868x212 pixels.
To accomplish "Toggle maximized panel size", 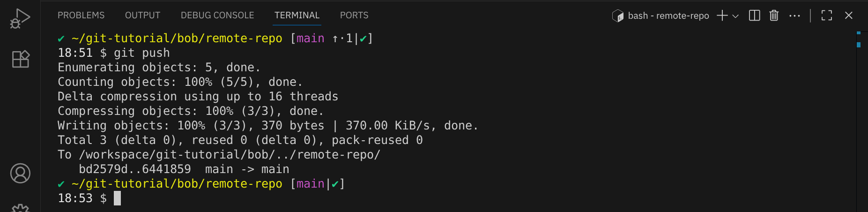I will click(827, 15).
